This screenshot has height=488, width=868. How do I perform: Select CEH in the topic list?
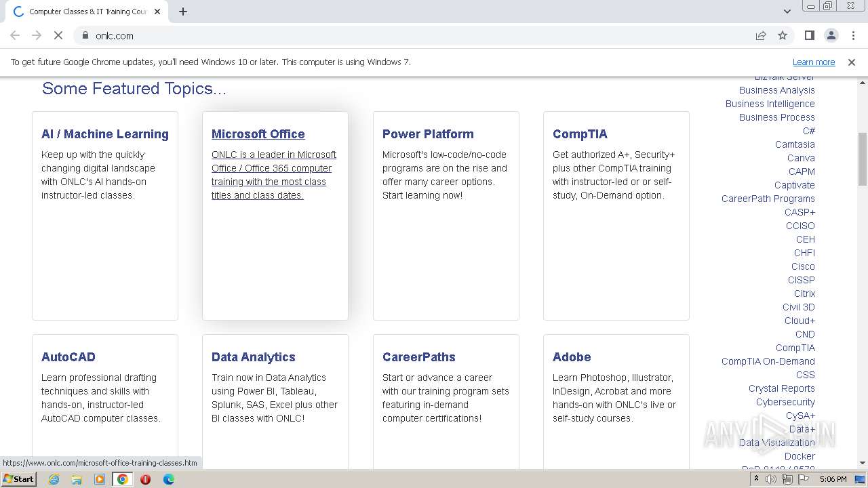806,239
